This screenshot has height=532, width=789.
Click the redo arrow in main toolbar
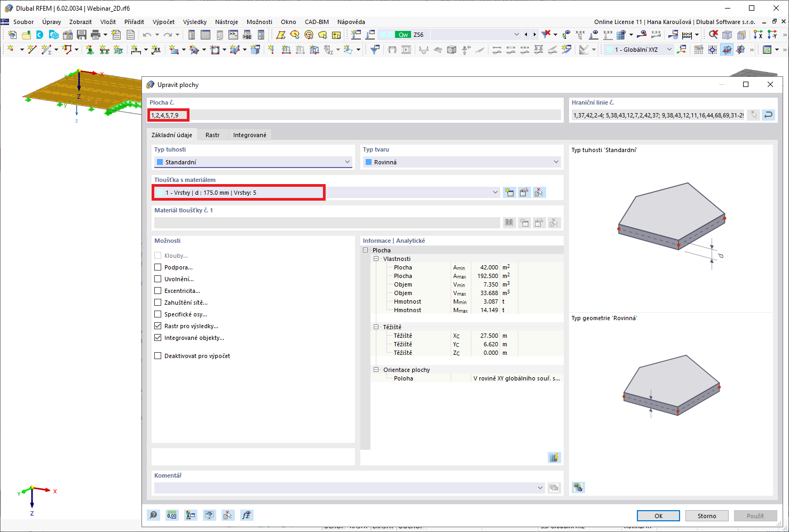(168, 35)
